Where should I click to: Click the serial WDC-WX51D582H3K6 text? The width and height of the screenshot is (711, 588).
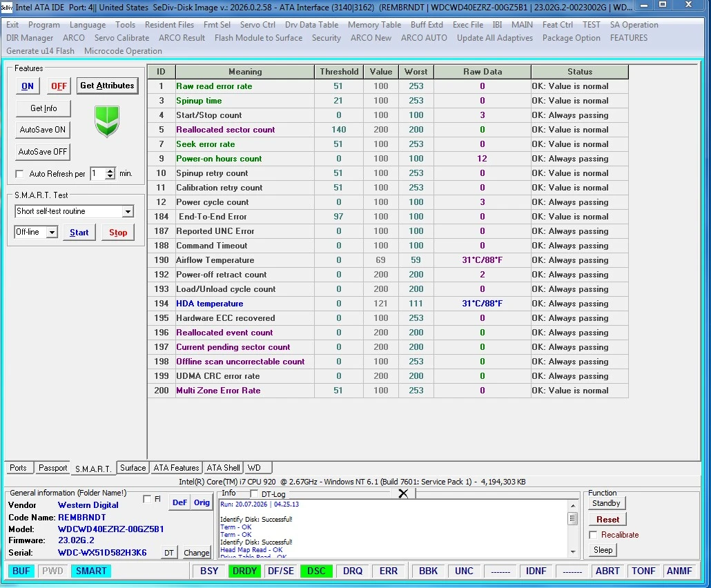(x=102, y=553)
